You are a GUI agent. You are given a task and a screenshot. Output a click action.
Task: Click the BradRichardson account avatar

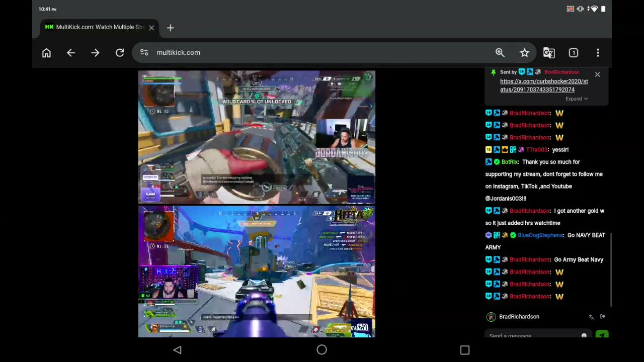(x=491, y=317)
